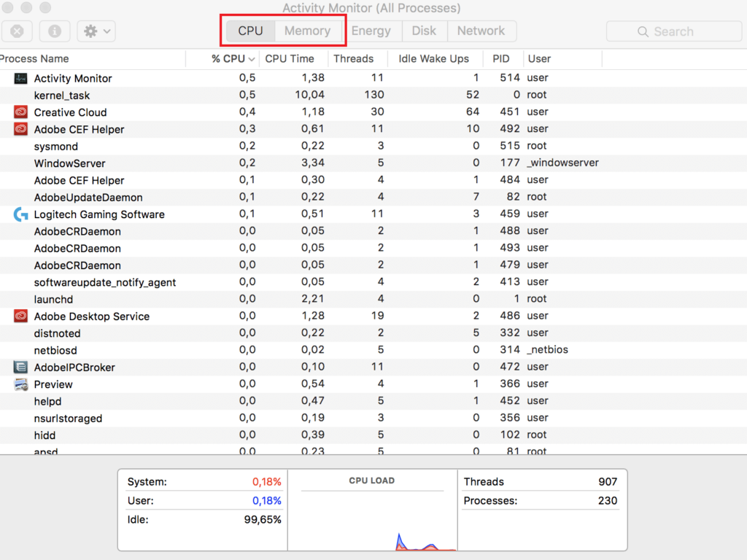Click the Adobe Desktop Service icon
The height and width of the screenshot is (560, 747).
20,316
